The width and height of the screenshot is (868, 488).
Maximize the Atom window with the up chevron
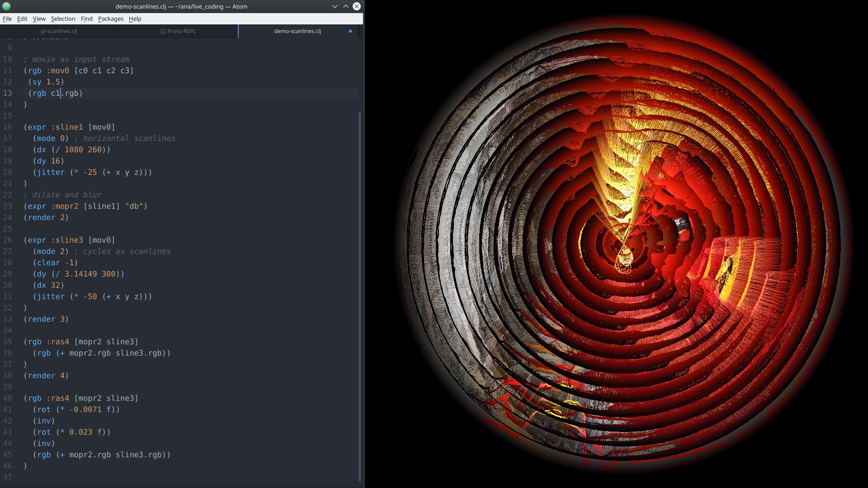pos(346,6)
